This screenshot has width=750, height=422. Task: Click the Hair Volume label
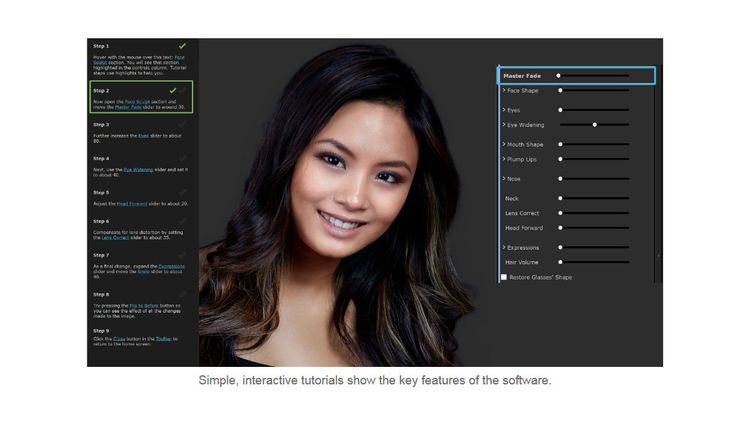click(521, 262)
